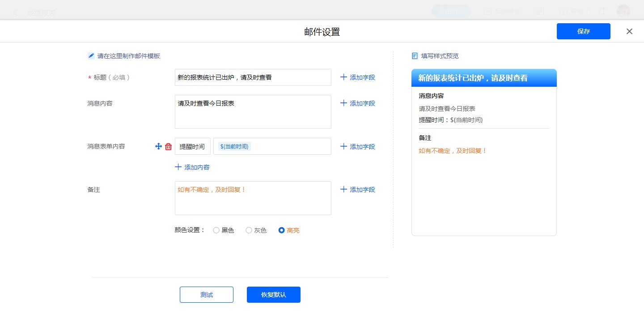Click the move handle for 提醒时间 row
Viewport: 644px width, 313px height.
(158, 146)
